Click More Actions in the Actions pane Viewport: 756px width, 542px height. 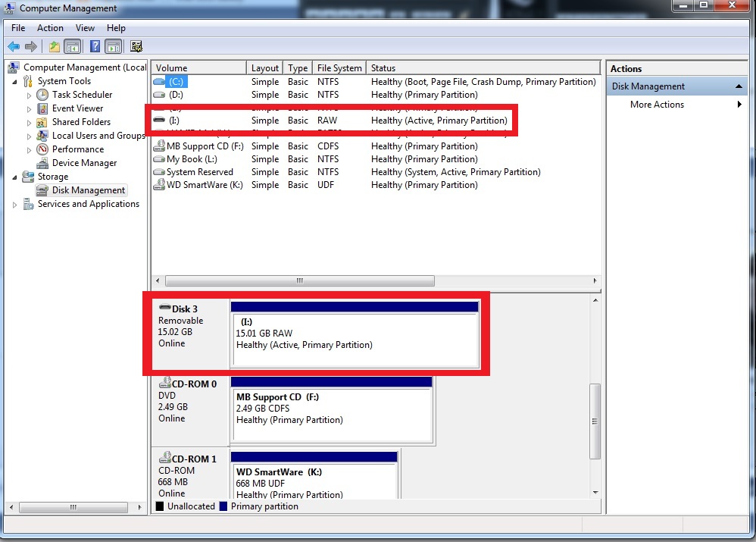pyautogui.click(x=657, y=105)
